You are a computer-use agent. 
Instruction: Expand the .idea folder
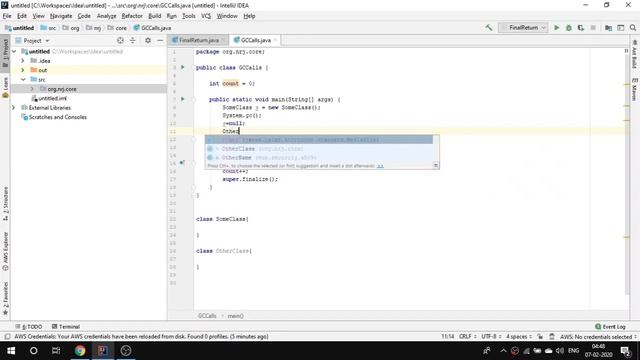(23, 61)
